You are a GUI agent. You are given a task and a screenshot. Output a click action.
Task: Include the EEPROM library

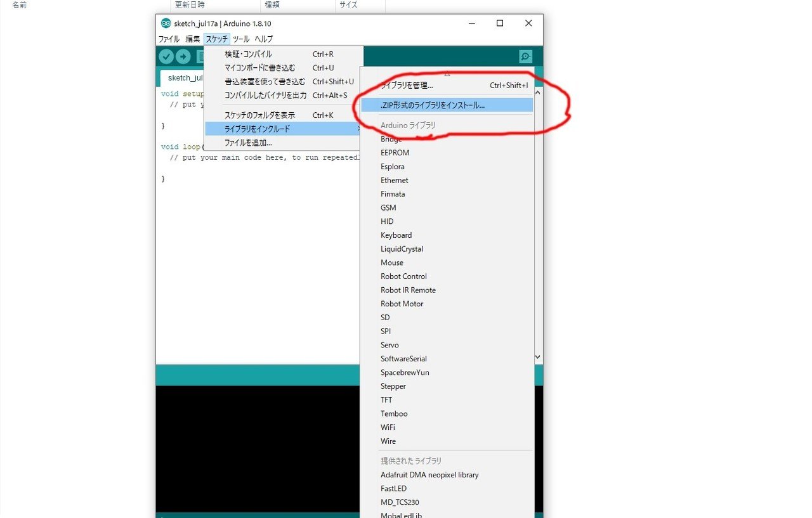447,153
